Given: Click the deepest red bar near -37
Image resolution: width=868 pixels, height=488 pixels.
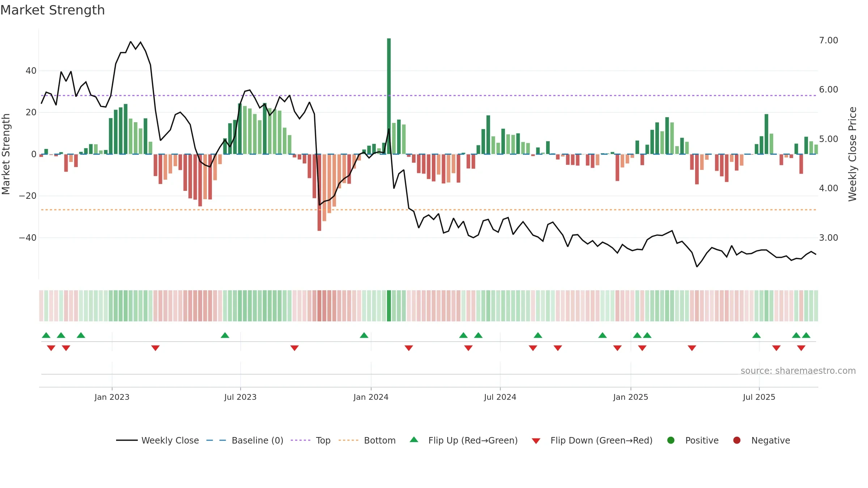Looking at the screenshot, I should click(319, 192).
